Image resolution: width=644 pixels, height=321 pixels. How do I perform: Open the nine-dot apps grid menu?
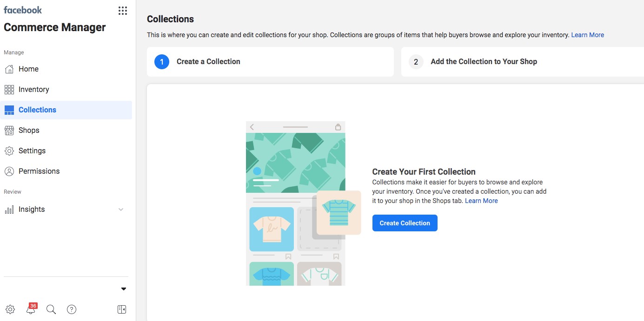[123, 11]
